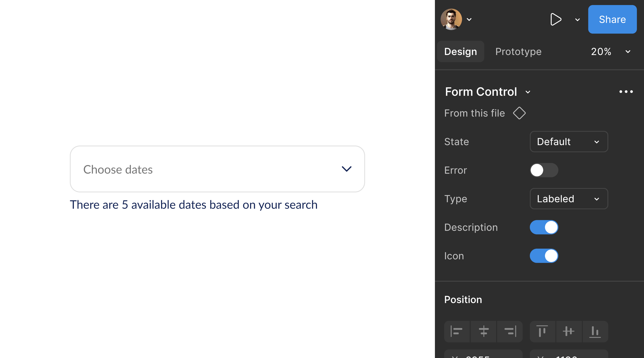644x358 pixels.
Task: Click the align left icon
Action: pyautogui.click(x=456, y=331)
